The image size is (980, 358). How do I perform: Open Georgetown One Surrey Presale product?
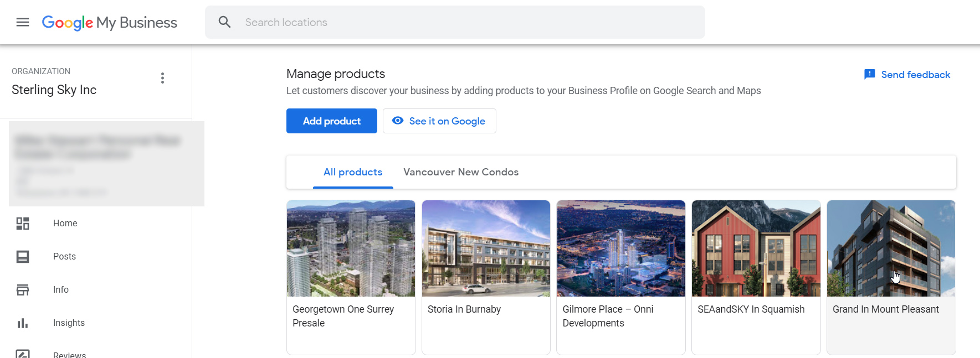point(351,277)
